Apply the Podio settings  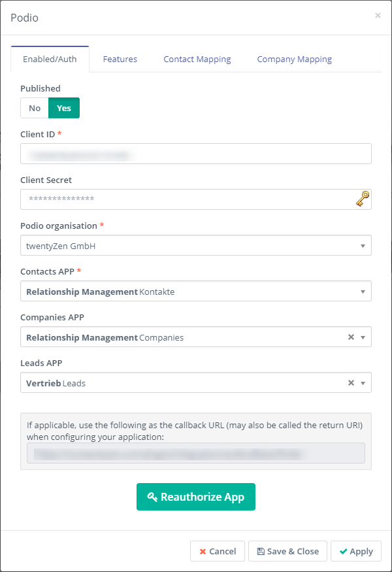click(356, 551)
